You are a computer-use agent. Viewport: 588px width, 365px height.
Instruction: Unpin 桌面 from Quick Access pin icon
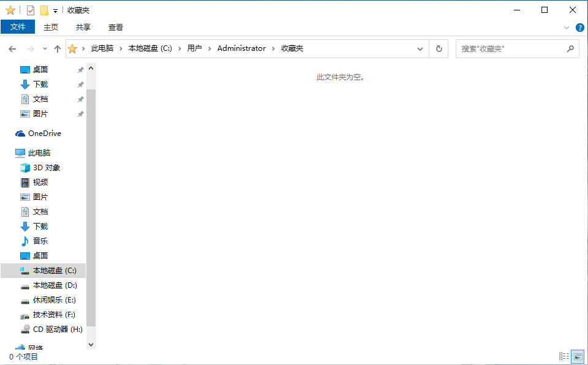pyautogui.click(x=80, y=70)
